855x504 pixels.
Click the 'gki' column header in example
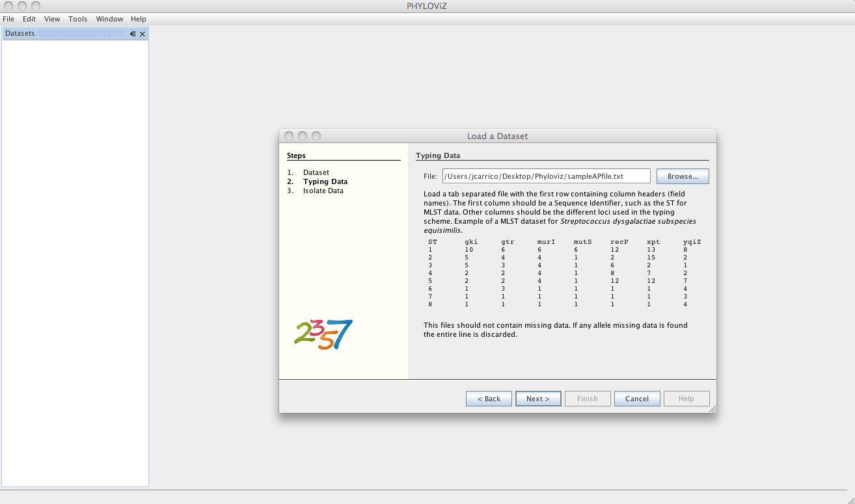(471, 242)
